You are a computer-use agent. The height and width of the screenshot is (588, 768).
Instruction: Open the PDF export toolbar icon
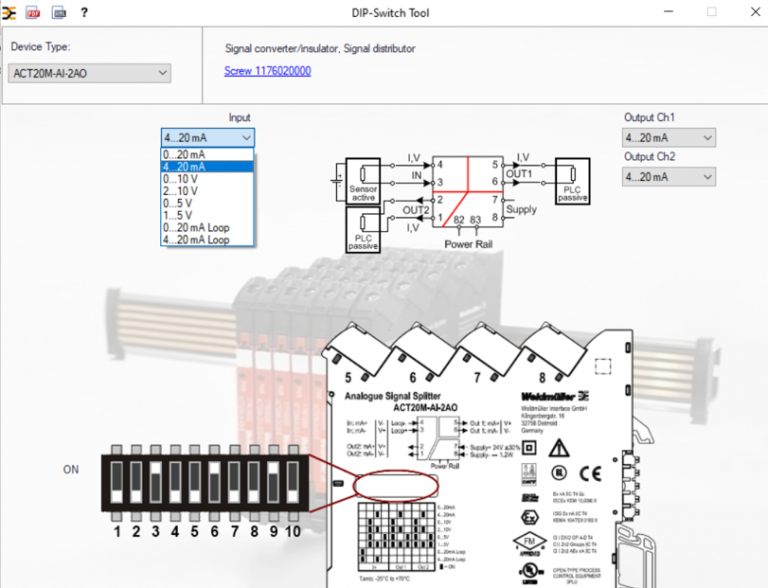(33, 13)
